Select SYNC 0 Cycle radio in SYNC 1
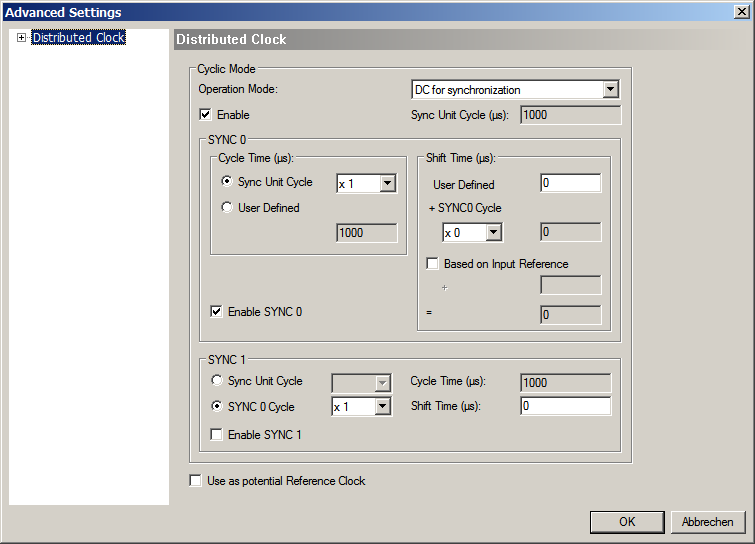 tap(217, 407)
